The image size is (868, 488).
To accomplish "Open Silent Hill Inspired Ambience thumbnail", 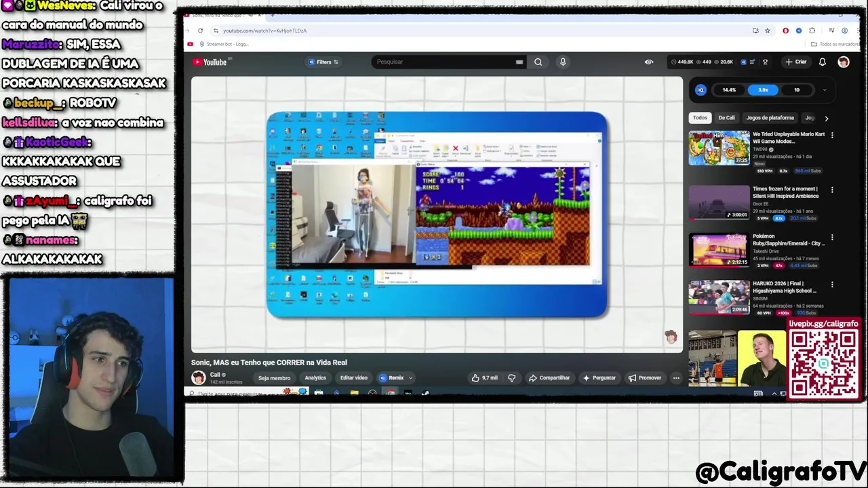I will [719, 203].
